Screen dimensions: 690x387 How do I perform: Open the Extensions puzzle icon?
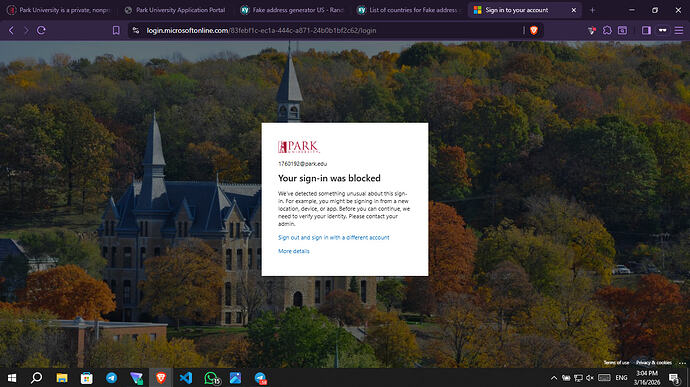pyautogui.click(x=607, y=30)
